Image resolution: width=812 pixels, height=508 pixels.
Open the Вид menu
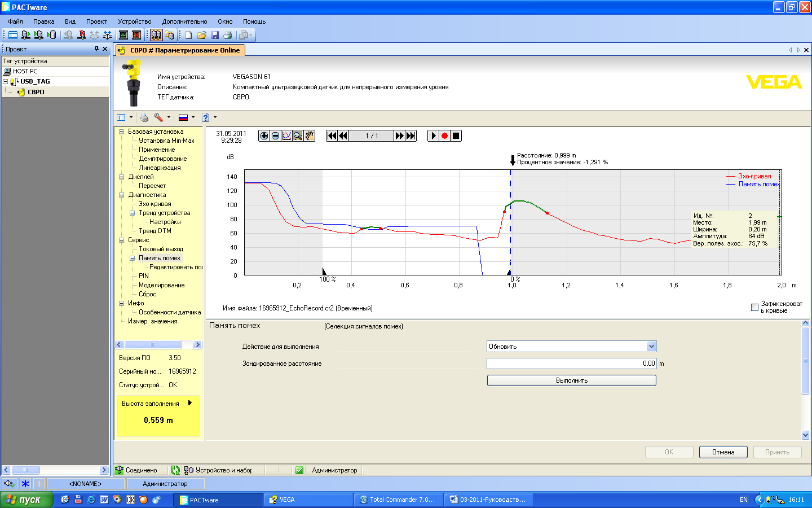[70, 21]
